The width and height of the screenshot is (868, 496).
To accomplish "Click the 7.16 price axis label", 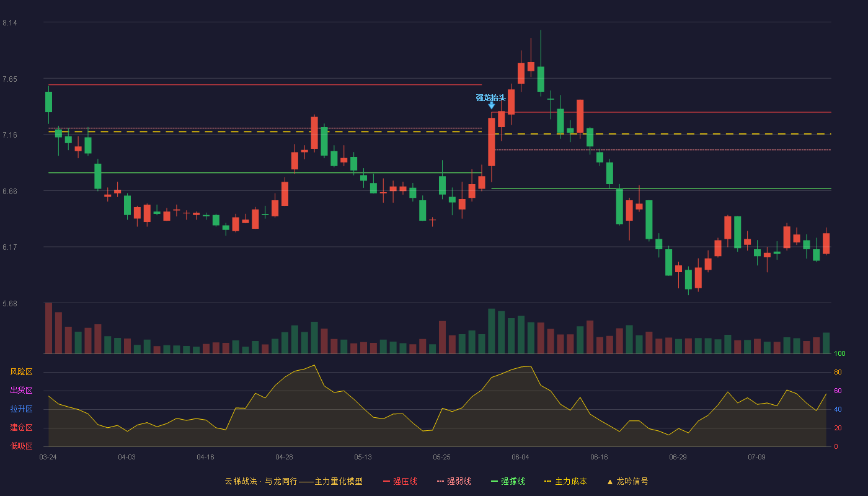I will click(x=10, y=135).
